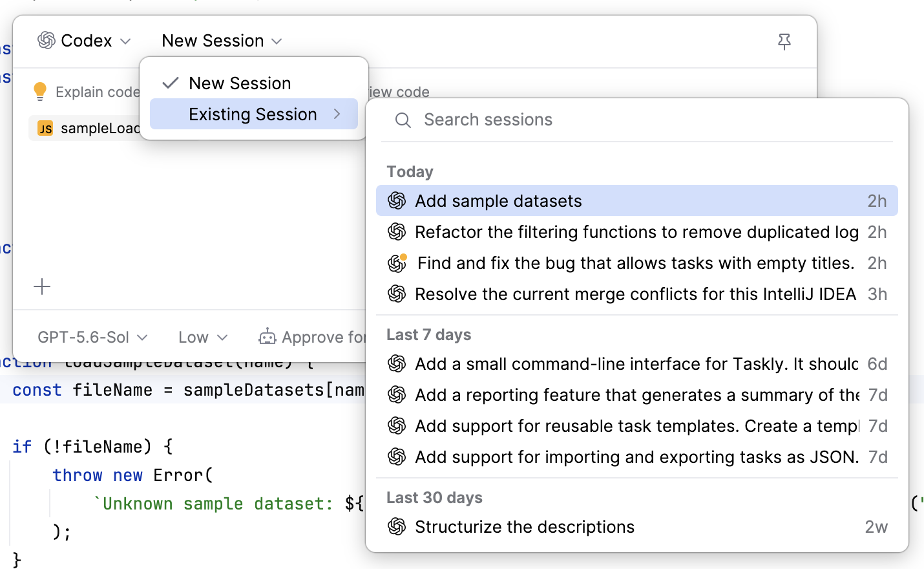This screenshot has height=569, width=924.
Task: Open session Add support for importing and exporting tasks
Action: pyautogui.click(x=637, y=457)
